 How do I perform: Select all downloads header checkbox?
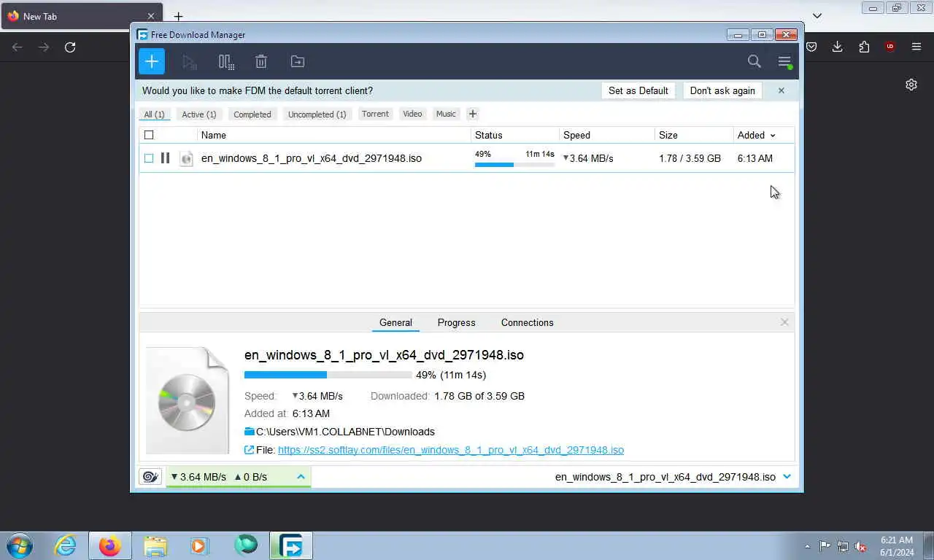[149, 135]
